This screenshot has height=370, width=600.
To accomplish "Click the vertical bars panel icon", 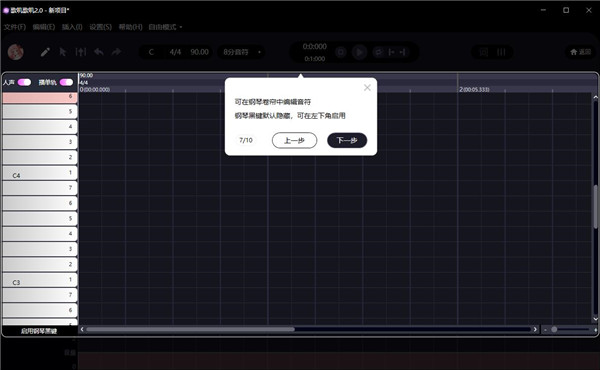I will [501, 52].
